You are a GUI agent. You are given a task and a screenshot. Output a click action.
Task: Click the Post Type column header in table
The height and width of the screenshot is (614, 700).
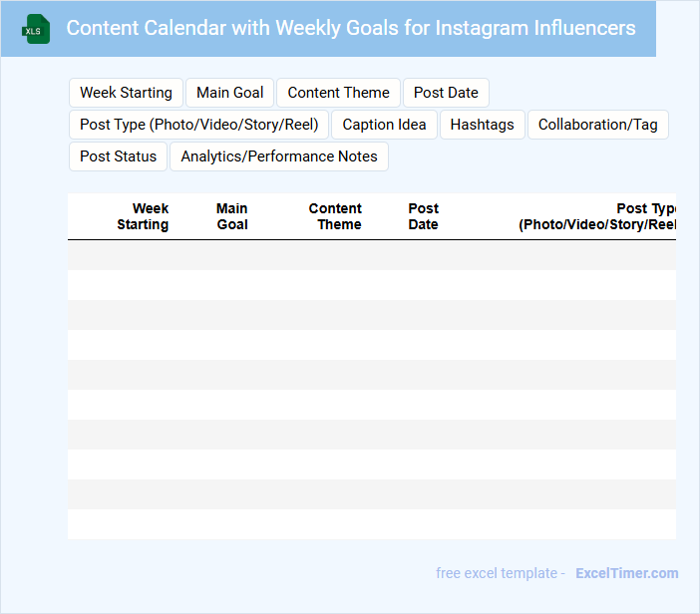point(598,216)
